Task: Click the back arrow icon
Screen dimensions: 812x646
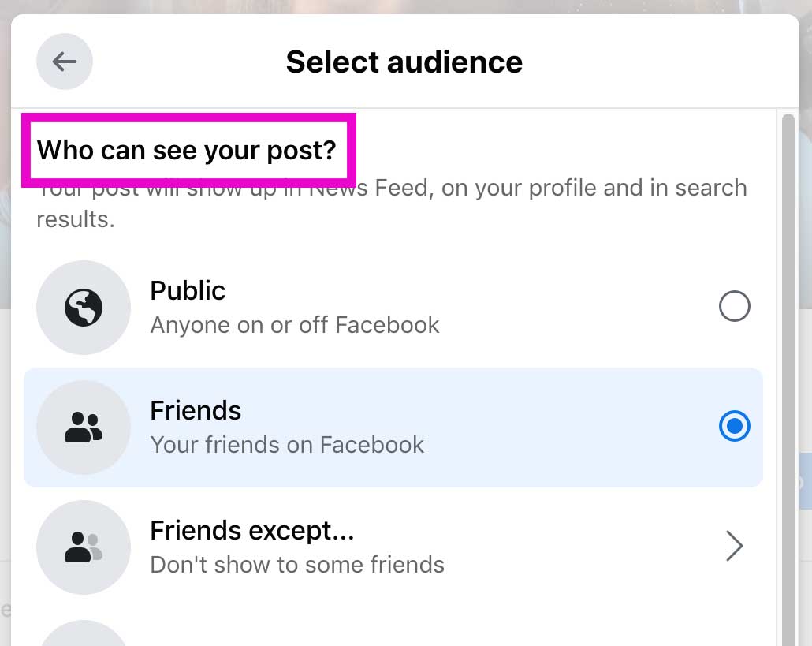Action: [64, 62]
